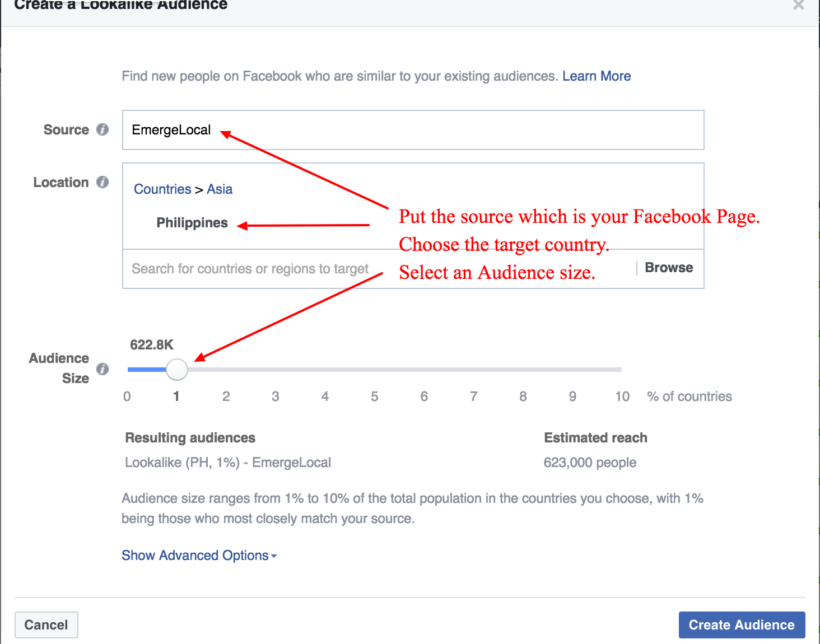Open the Browse country selector
The height and width of the screenshot is (644, 820).
click(669, 267)
